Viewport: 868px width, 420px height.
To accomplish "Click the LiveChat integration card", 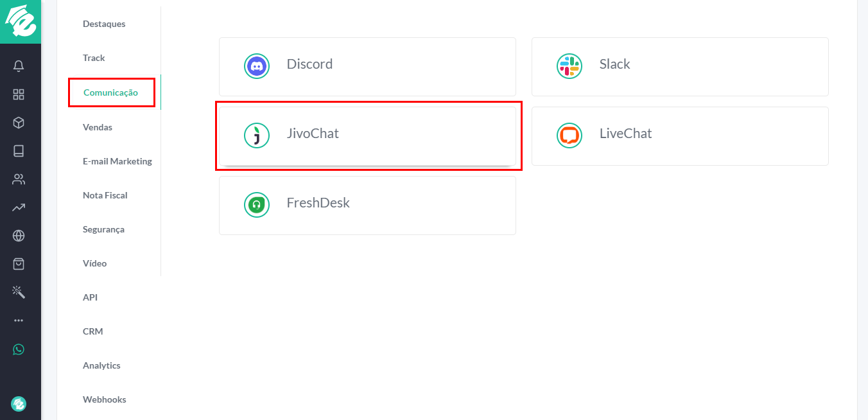I will pyautogui.click(x=679, y=136).
